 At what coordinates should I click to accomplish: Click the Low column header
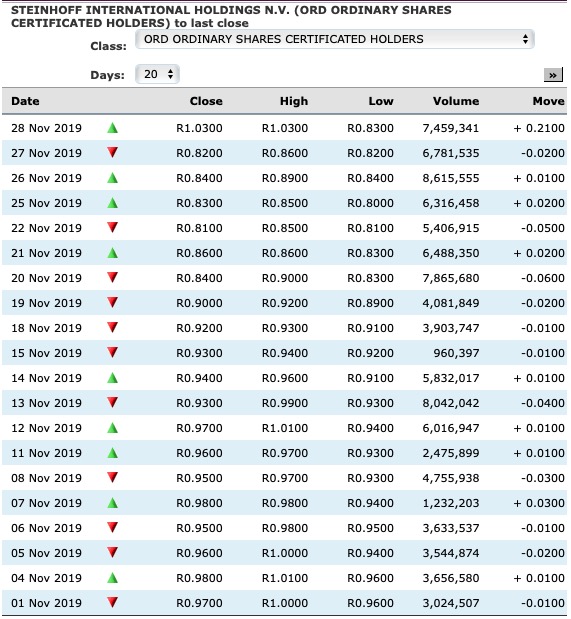tap(381, 101)
